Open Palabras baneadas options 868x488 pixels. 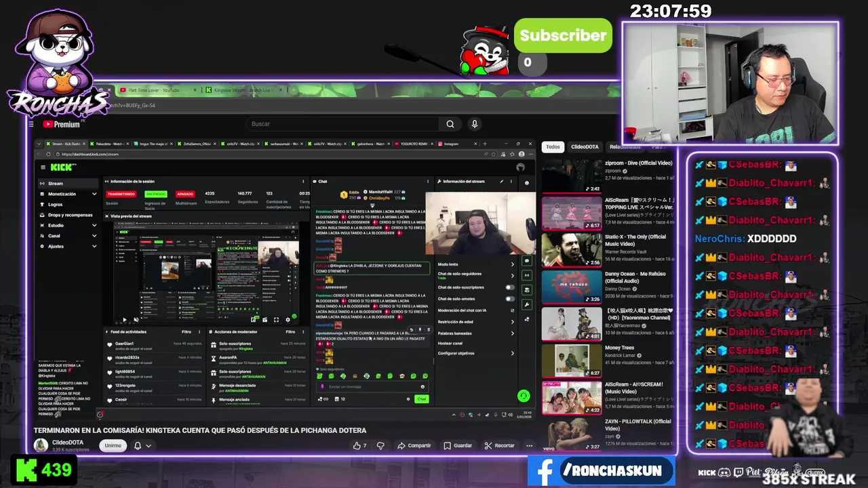click(x=512, y=333)
